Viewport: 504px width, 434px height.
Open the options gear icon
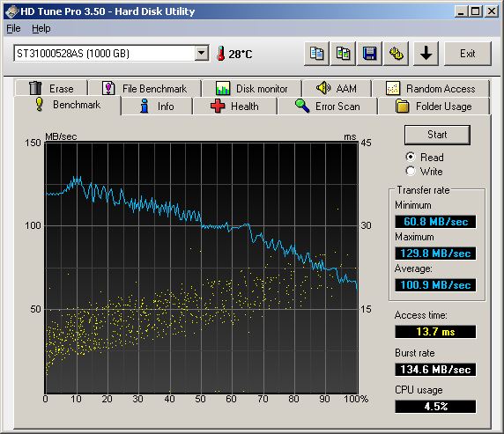point(396,54)
